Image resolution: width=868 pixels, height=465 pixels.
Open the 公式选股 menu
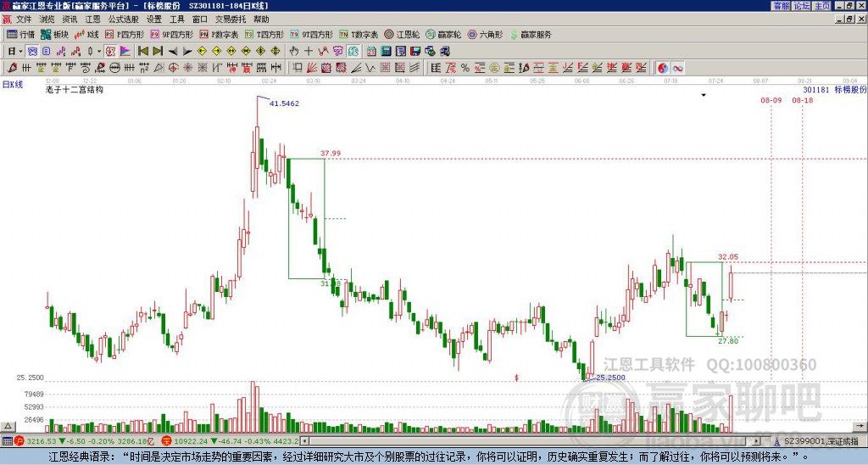tap(124, 20)
